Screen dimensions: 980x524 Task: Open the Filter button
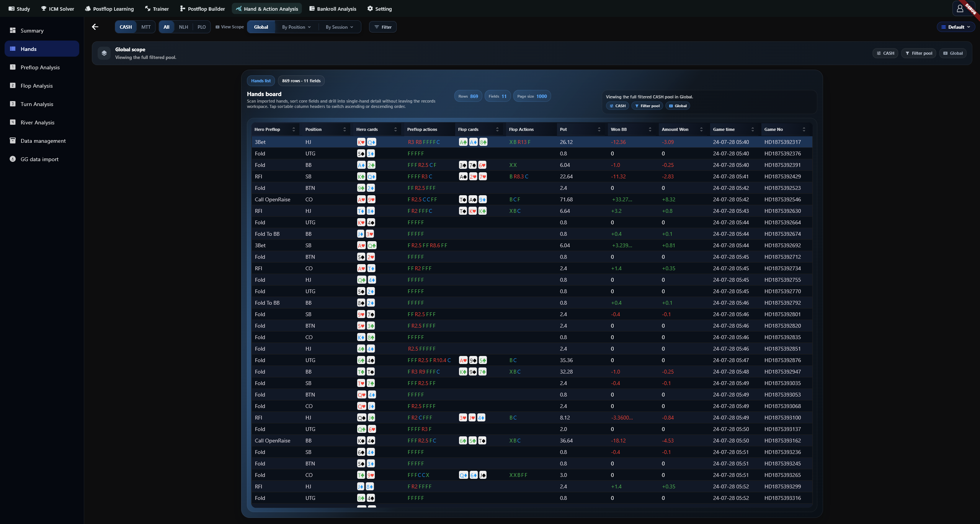pyautogui.click(x=383, y=27)
